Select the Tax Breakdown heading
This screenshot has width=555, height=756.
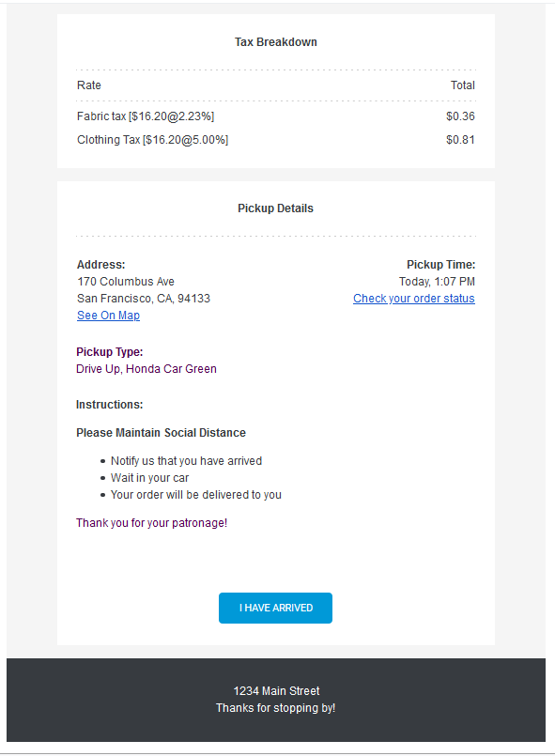click(275, 41)
